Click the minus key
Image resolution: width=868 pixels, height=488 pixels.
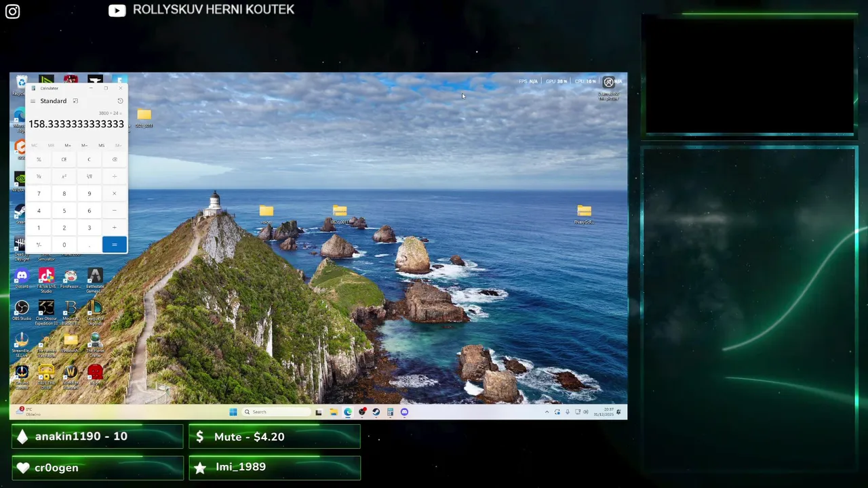(x=115, y=210)
